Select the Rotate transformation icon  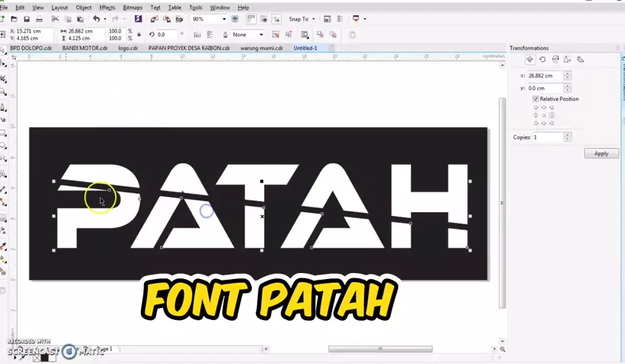[x=542, y=59]
